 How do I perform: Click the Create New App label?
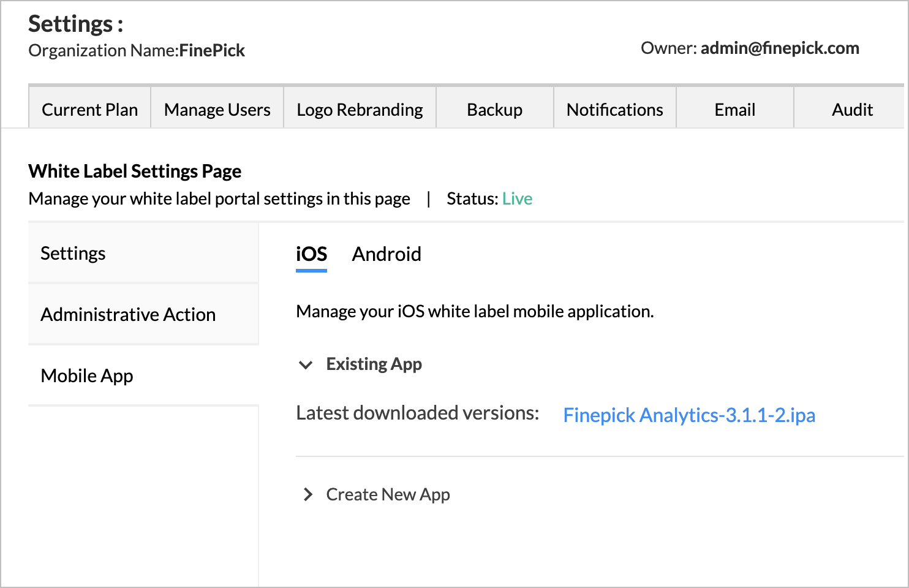[388, 494]
